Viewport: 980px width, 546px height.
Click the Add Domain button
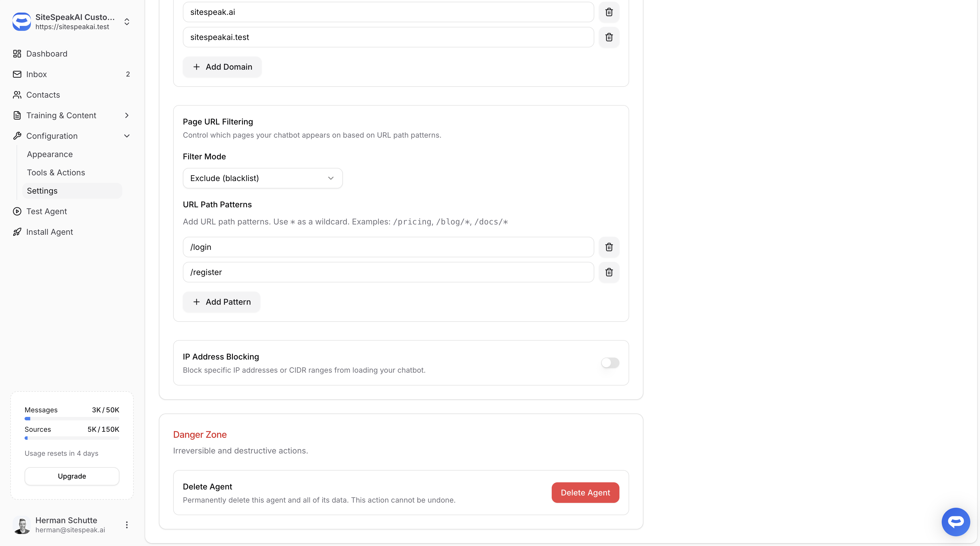coord(222,67)
